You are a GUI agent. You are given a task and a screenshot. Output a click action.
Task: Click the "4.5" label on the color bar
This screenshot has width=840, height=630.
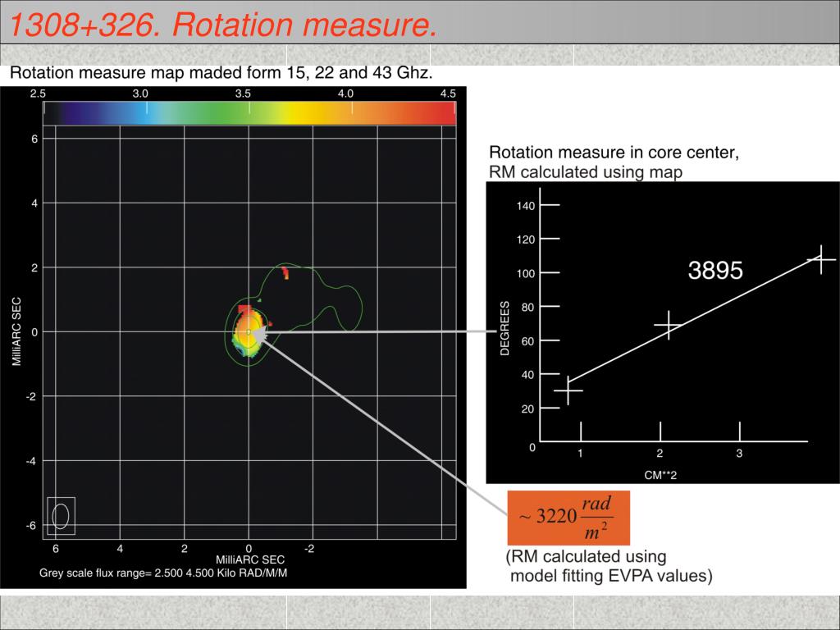pyautogui.click(x=448, y=94)
